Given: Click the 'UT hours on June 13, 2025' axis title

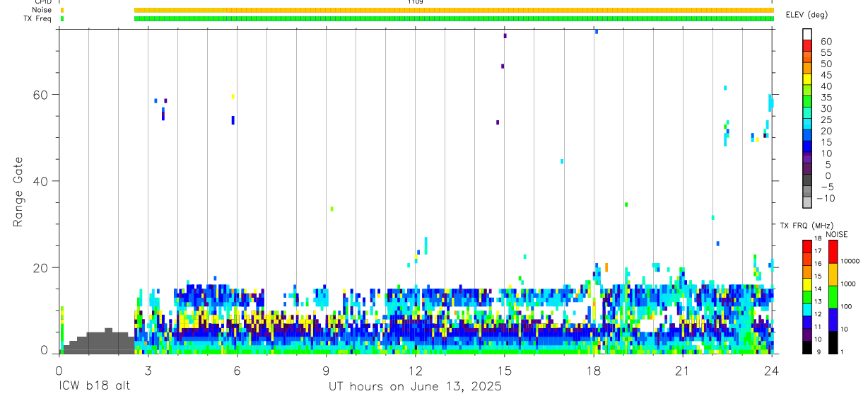Looking at the screenshot, I should tap(416, 387).
